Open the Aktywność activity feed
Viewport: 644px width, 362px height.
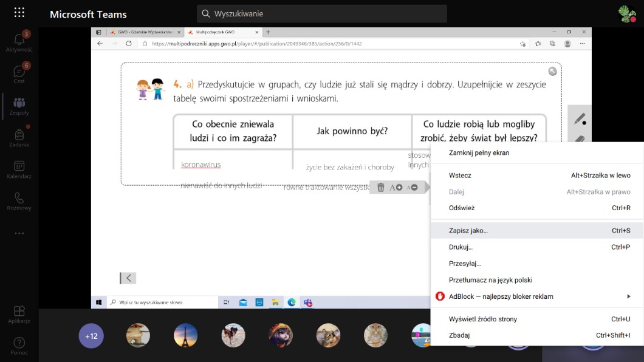pos(19,42)
